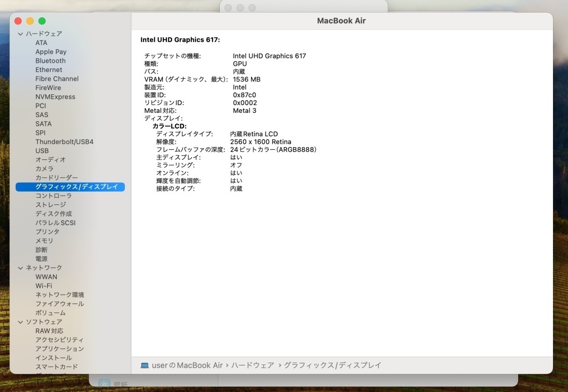Select パラレルSCSI in the sidebar
568x392 pixels.
55,223
